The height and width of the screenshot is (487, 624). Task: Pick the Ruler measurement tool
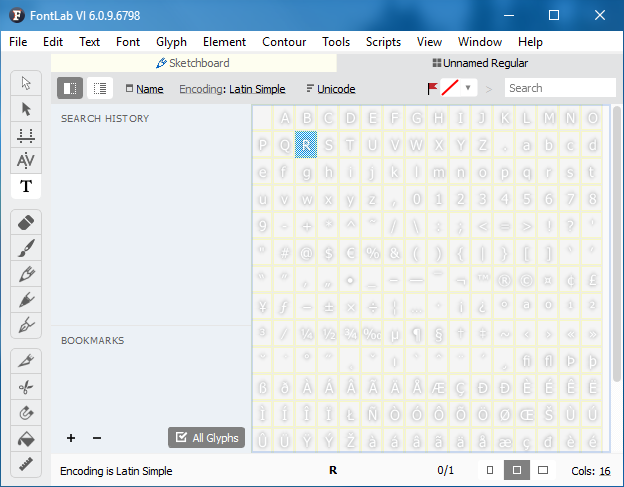coord(26,464)
